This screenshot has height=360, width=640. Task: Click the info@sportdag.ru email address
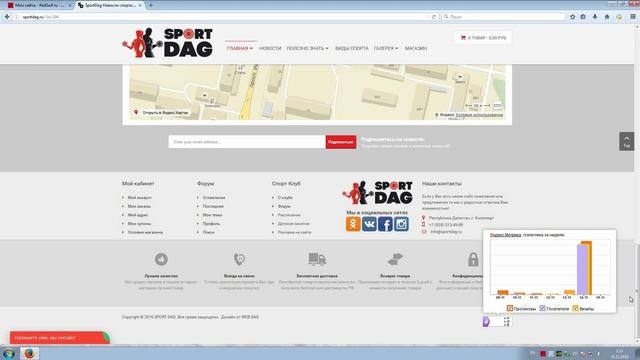pos(446,231)
